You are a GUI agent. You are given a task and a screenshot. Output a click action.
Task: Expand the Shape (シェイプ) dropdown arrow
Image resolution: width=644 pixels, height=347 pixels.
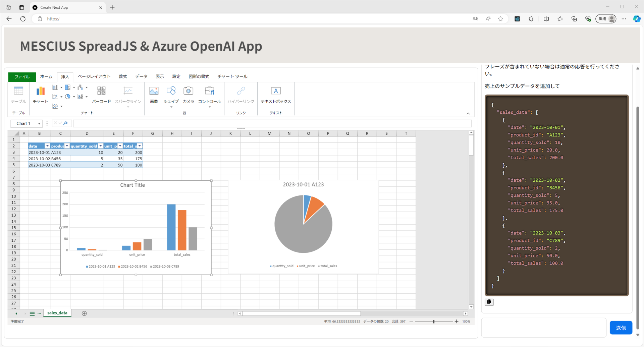(171, 107)
